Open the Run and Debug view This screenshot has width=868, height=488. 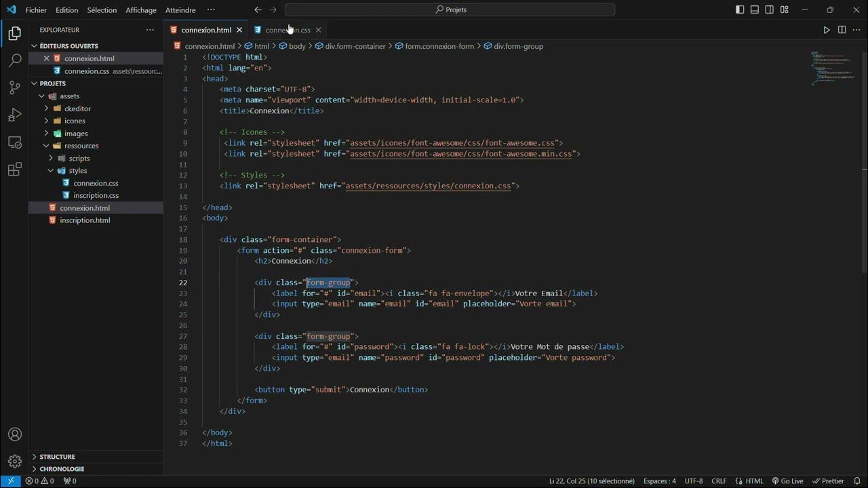[14, 115]
